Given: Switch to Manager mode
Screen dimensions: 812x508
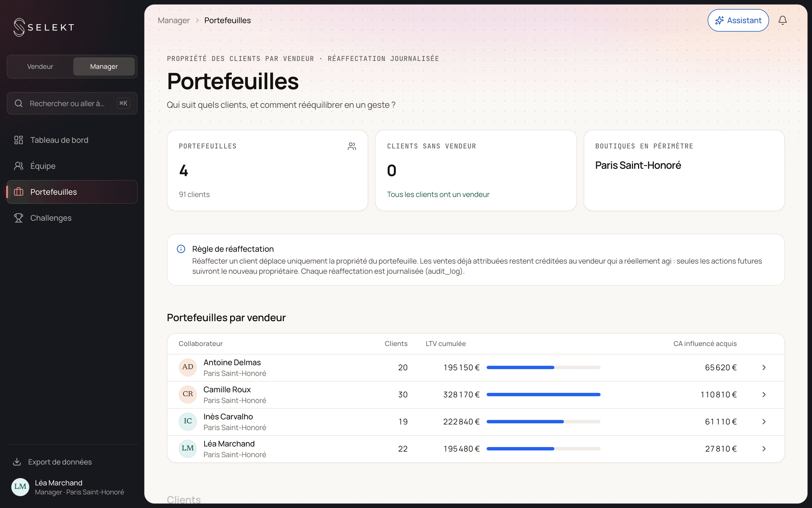Looking at the screenshot, I should click(x=104, y=67).
